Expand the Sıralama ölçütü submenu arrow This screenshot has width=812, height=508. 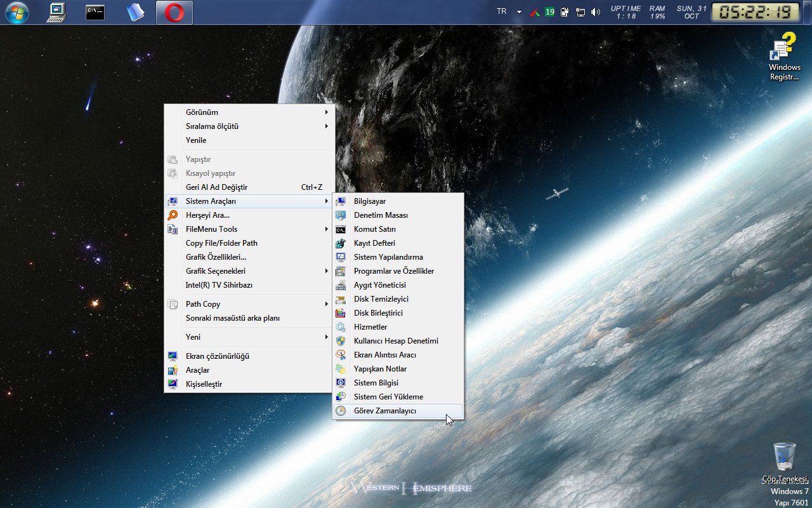(327, 126)
